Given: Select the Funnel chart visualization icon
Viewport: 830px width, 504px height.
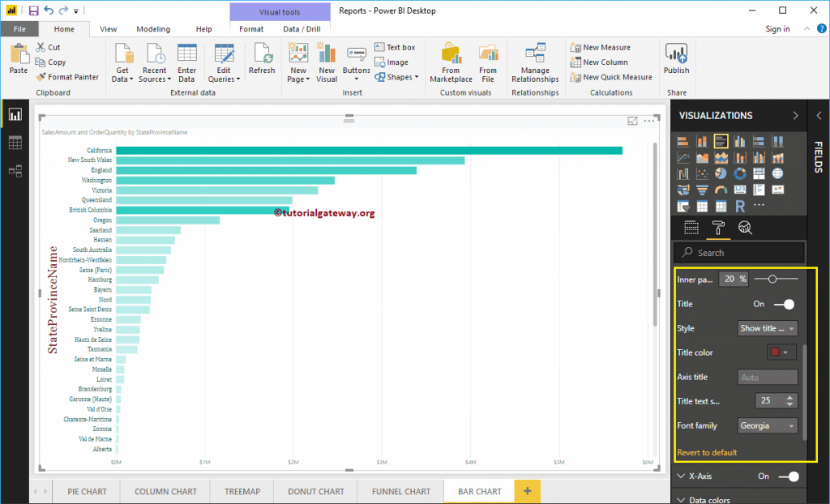Looking at the screenshot, I should (x=702, y=190).
